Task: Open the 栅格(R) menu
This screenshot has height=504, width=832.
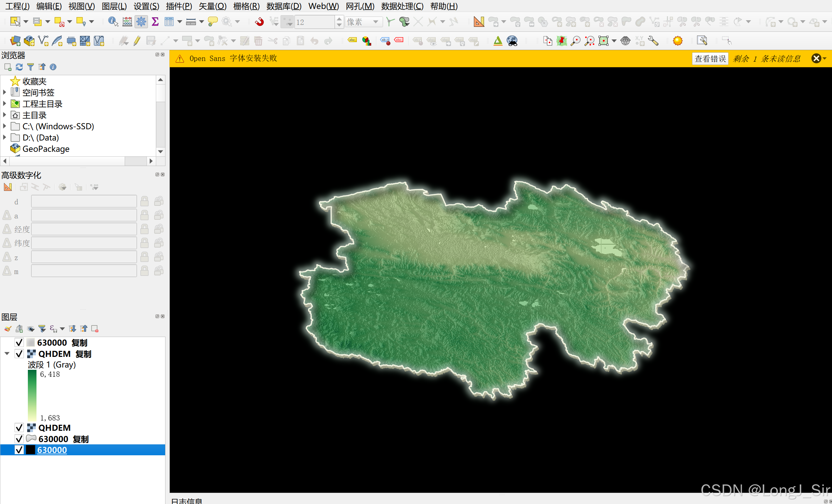Action: [x=246, y=6]
